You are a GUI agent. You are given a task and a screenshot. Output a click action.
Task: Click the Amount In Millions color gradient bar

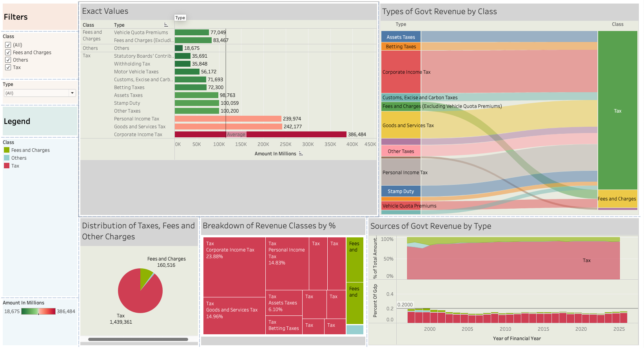38,312
